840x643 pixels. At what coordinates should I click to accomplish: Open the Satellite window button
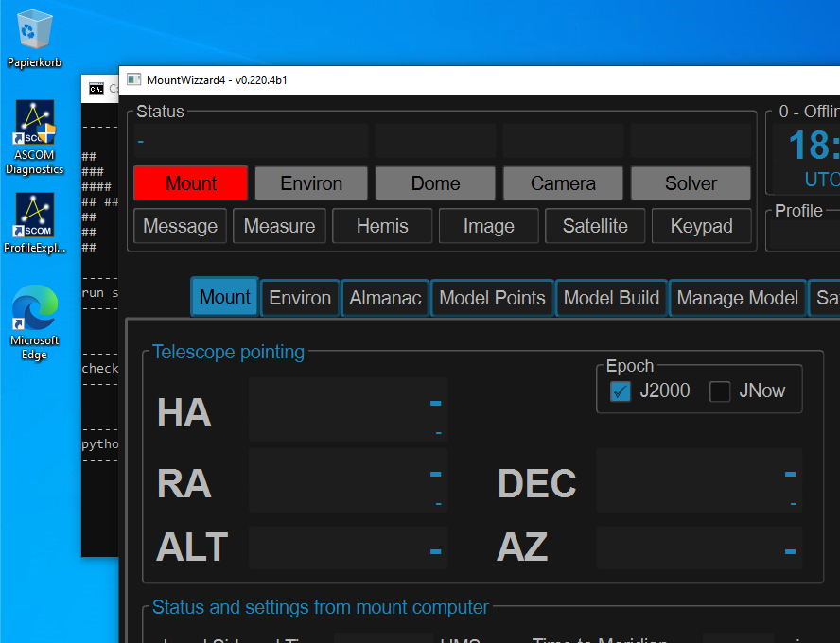595,226
